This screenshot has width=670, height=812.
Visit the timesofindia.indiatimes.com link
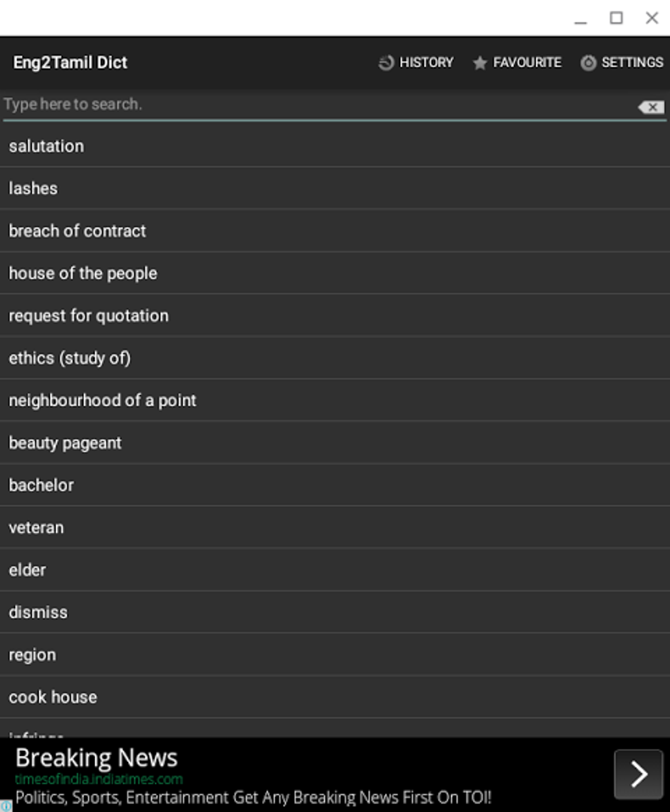tap(99, 779)
